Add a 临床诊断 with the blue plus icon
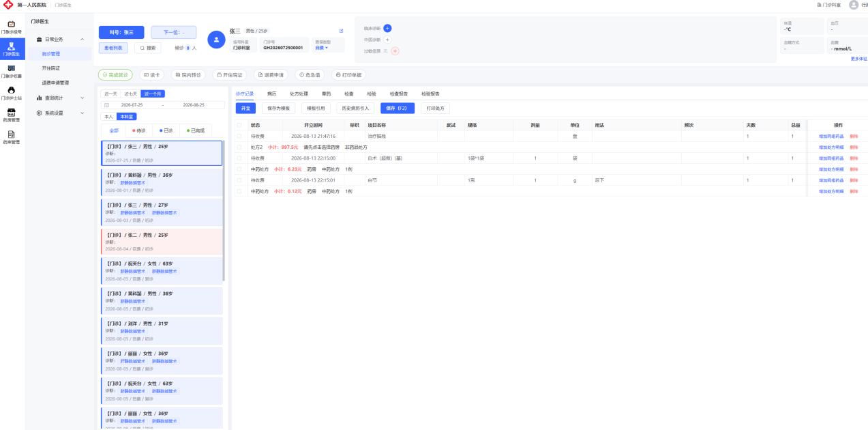868x430 pixels. click(387, 28)
